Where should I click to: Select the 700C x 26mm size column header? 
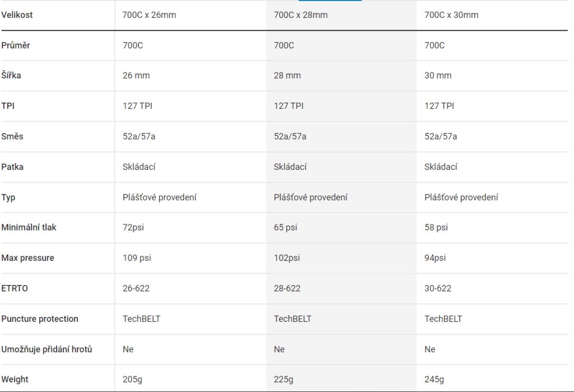149,15
